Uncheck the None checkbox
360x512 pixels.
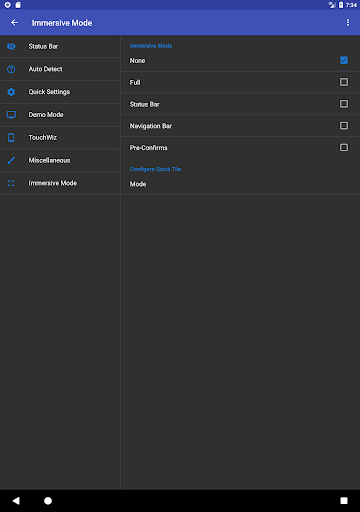tap(344, 60)
